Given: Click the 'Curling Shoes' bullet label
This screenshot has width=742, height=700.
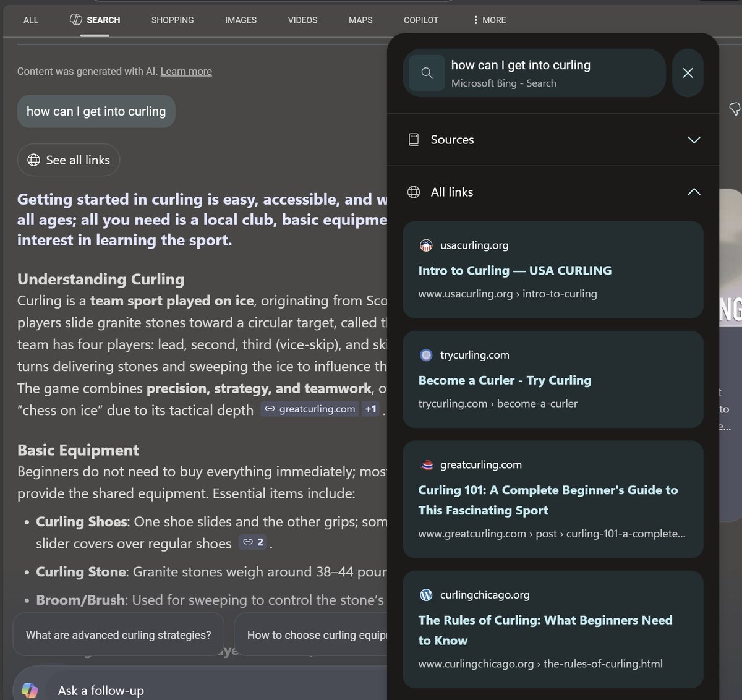Looking at the screenshot, I should [x=82, y=521].
